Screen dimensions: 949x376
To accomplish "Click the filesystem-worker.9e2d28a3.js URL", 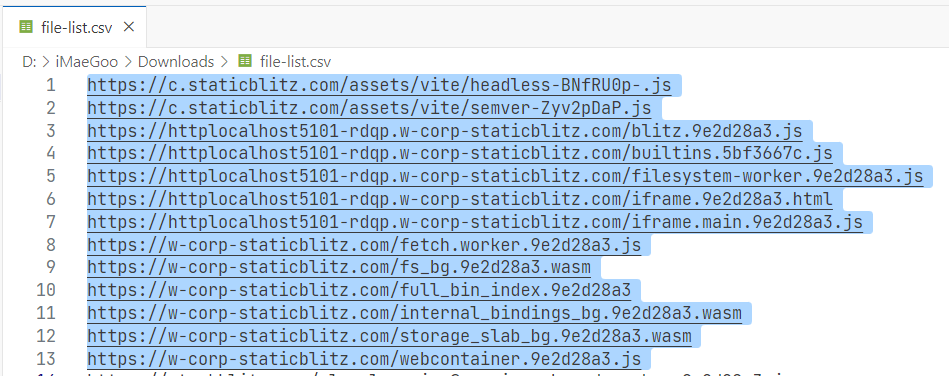I will pos(505,176).
